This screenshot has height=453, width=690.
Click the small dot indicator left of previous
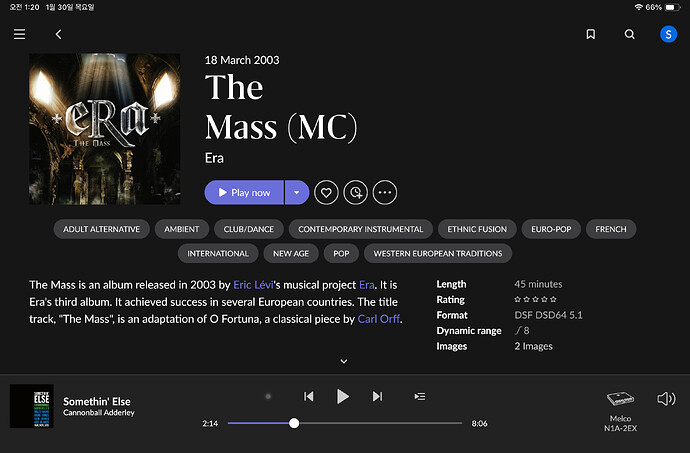coord(268,396)
